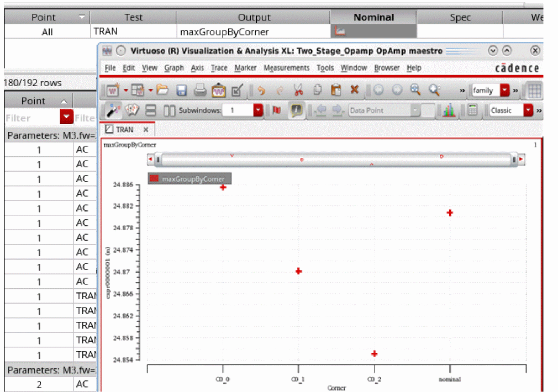Image resolution: width=558 pixels, height=392 pixels.
Task: Toggle the info balloon marker button
Action: (297, 110)
